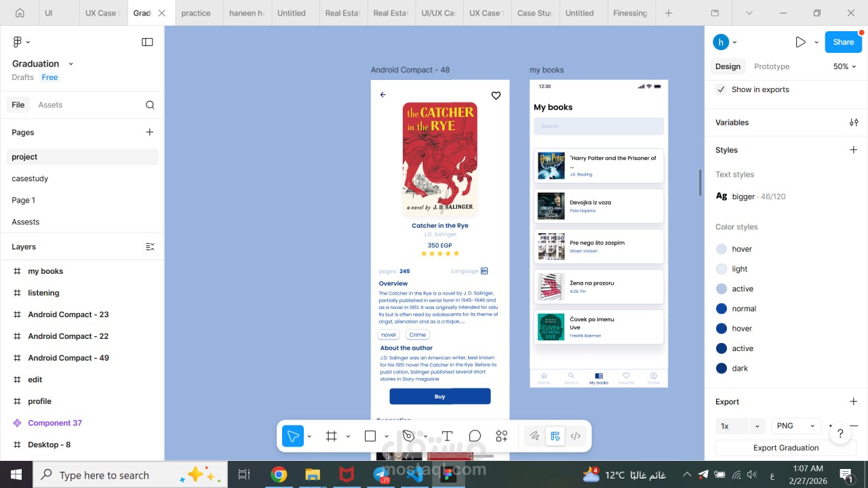Add a new page with plus icon
The image size is (868, 488).
(x=150, y=132)
